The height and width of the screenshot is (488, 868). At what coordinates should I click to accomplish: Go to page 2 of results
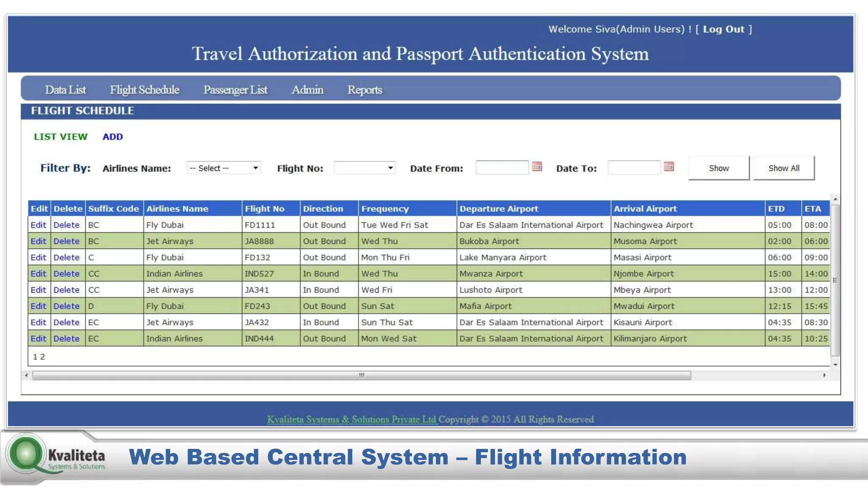pos(42,357)
